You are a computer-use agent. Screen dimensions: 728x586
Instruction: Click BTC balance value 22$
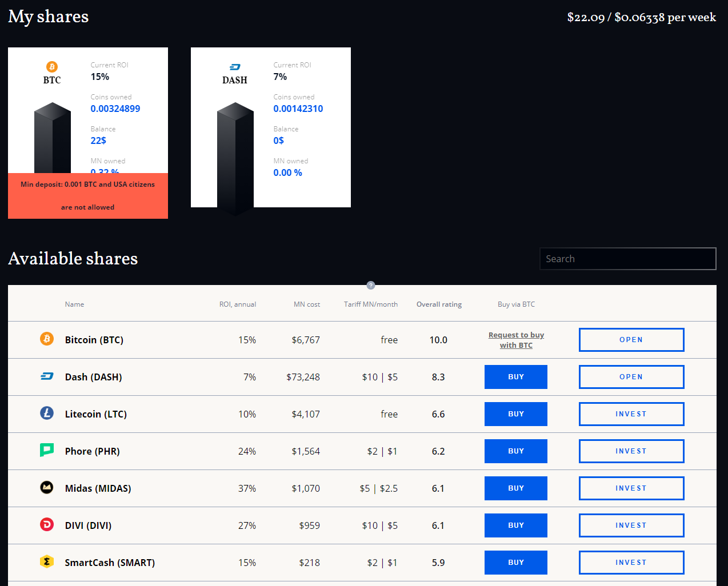98,141
